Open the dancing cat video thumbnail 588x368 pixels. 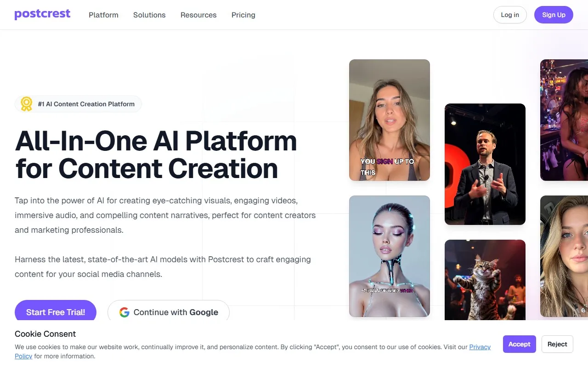[x=485, y=280]
